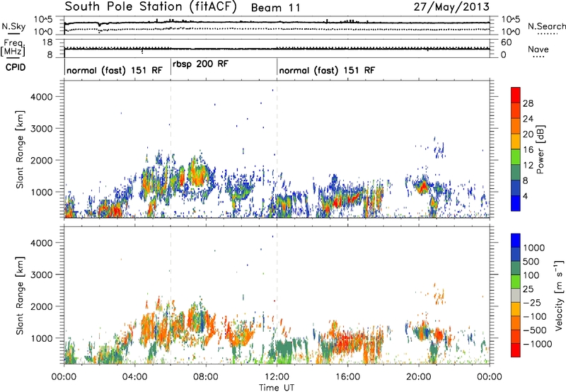Screen dimensions: 566x392
Task: Click the '16' label on Power colorbar
Action: click(528, 150)
